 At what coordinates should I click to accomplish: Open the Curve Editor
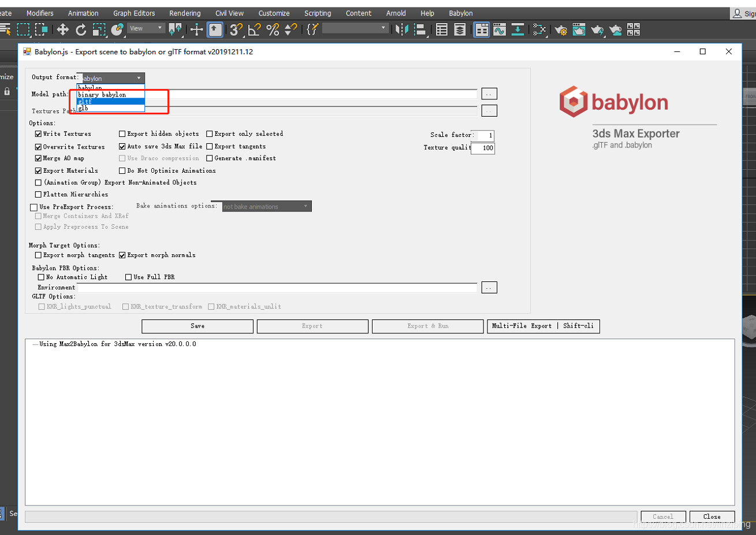coord(500,29)
